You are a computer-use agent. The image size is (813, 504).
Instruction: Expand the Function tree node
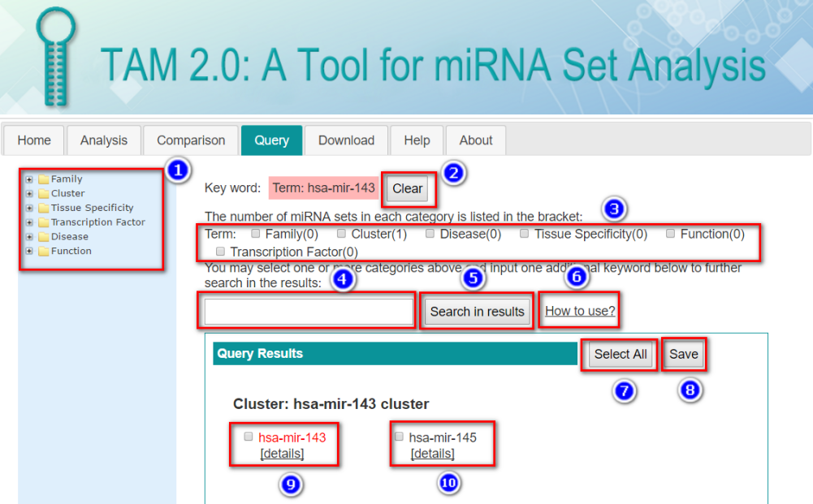point(29,252)
